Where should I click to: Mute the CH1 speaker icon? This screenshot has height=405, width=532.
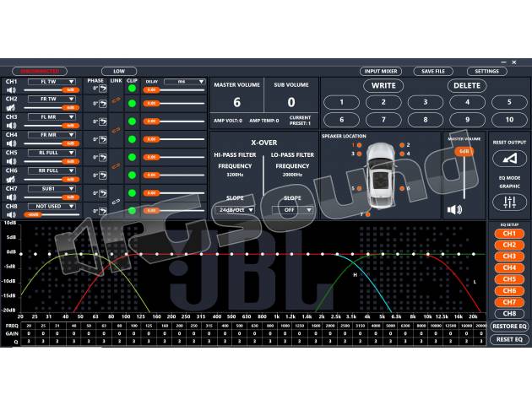point(11,90)
